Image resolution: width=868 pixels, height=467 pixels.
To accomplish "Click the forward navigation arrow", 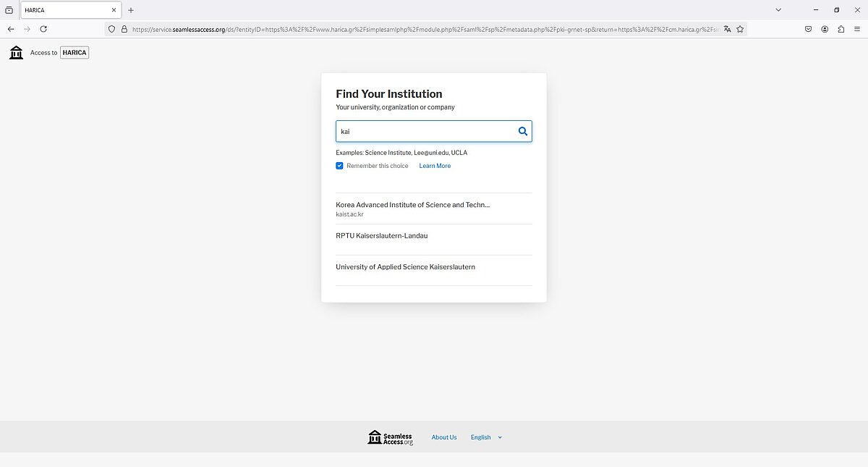I will (27, 29).
